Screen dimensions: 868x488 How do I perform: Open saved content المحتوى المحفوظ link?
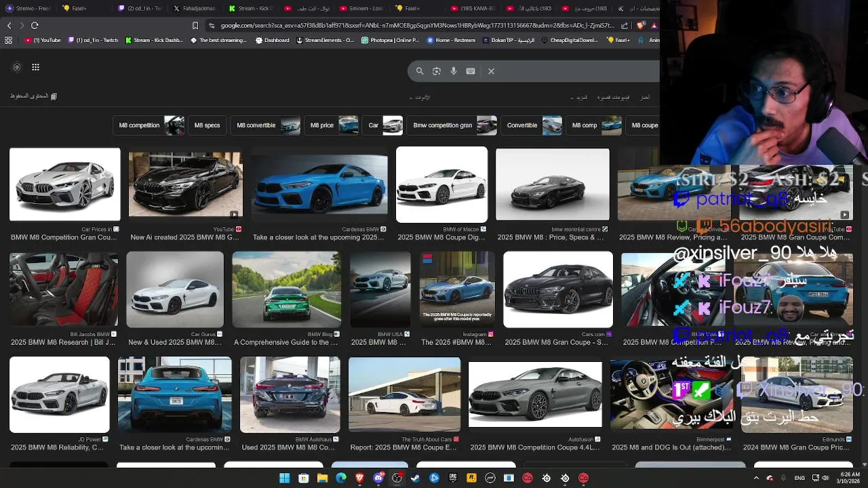33,96
